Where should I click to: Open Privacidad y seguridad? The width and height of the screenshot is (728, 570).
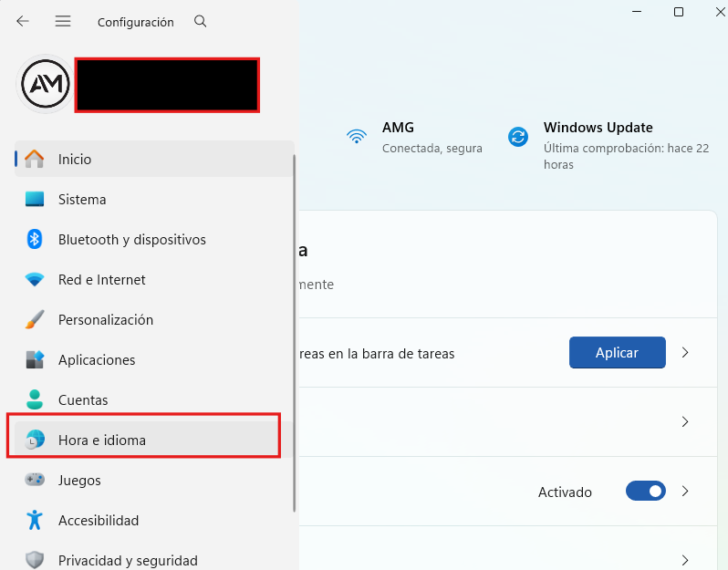(x=154, y=560)
